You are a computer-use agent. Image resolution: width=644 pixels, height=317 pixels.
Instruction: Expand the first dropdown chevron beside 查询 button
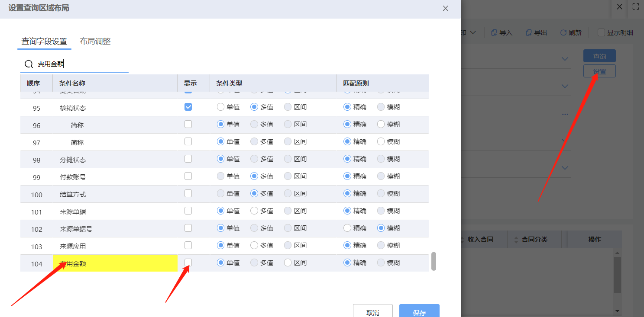click(565, 59)
